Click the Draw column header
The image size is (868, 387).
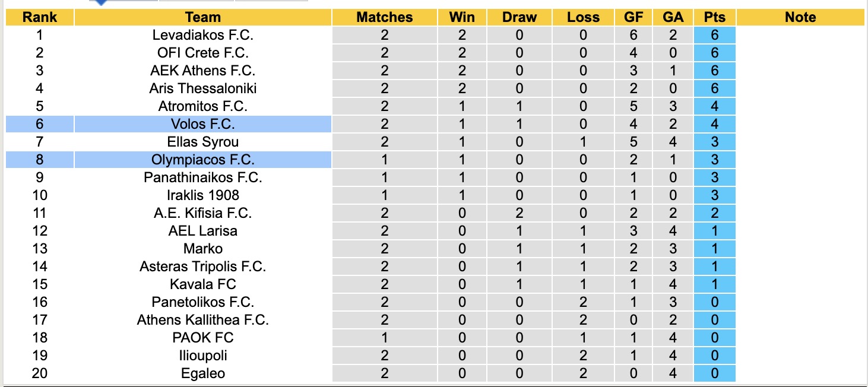click(519, 17)
